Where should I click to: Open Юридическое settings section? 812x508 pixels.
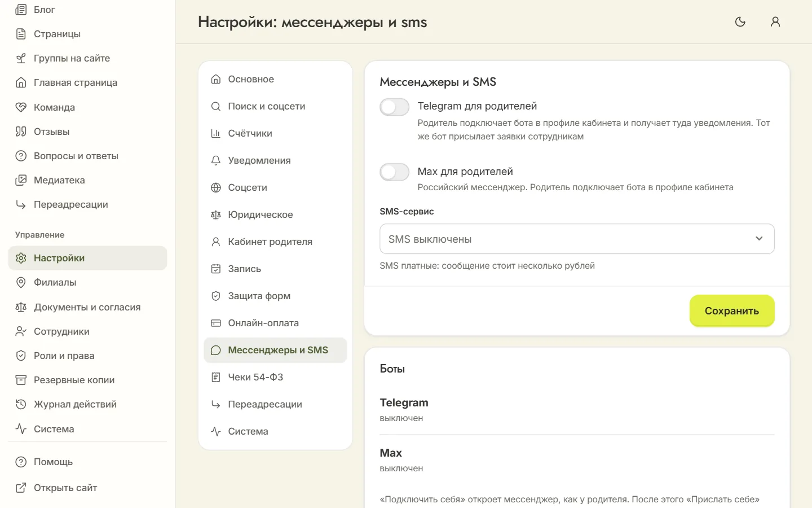[x=275, y=214]
